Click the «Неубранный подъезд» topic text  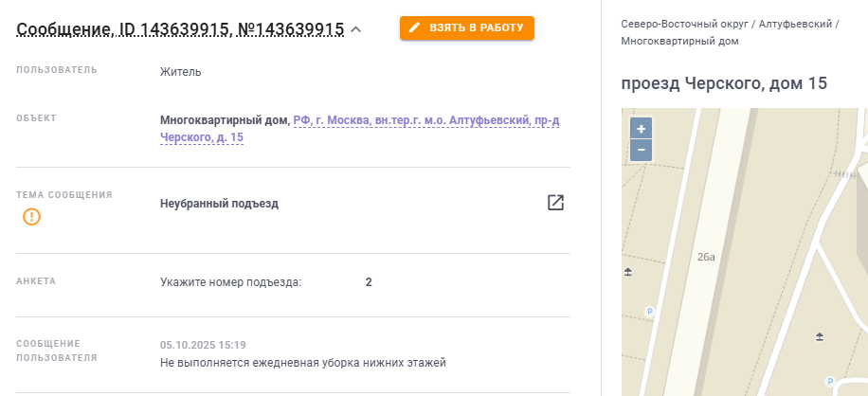[x=219, y=204]
